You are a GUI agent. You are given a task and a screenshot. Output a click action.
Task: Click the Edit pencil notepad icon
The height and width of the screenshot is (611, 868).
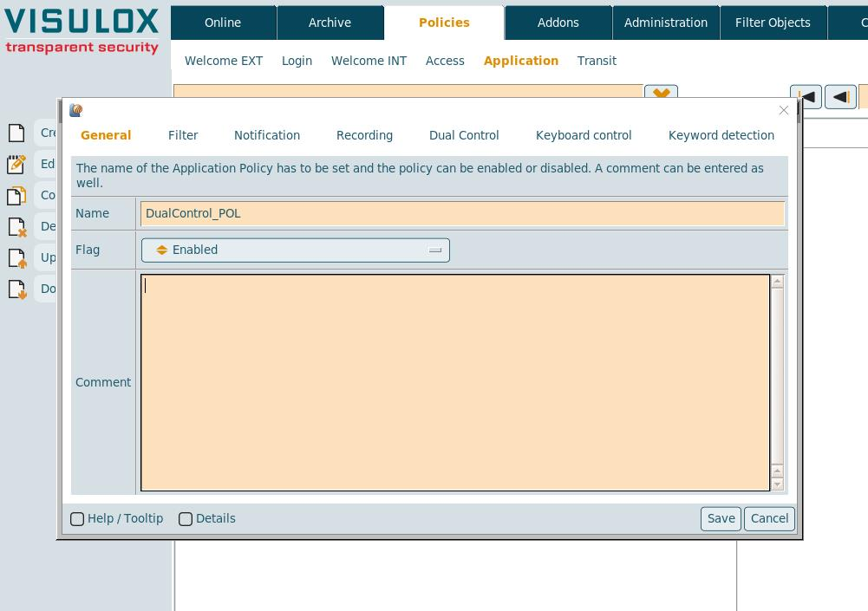16,164
